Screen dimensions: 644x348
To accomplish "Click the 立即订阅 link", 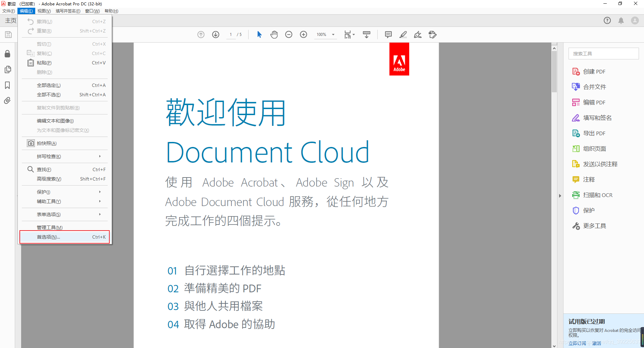I will [577, 343].
